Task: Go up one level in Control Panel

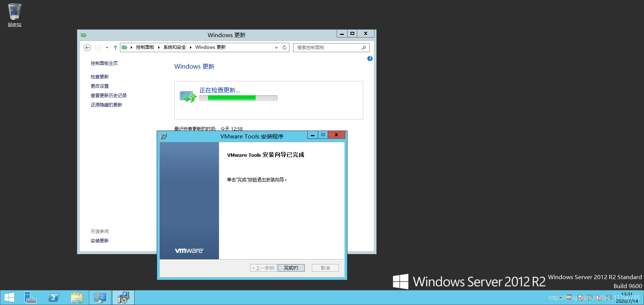Action: pos(115,48)
